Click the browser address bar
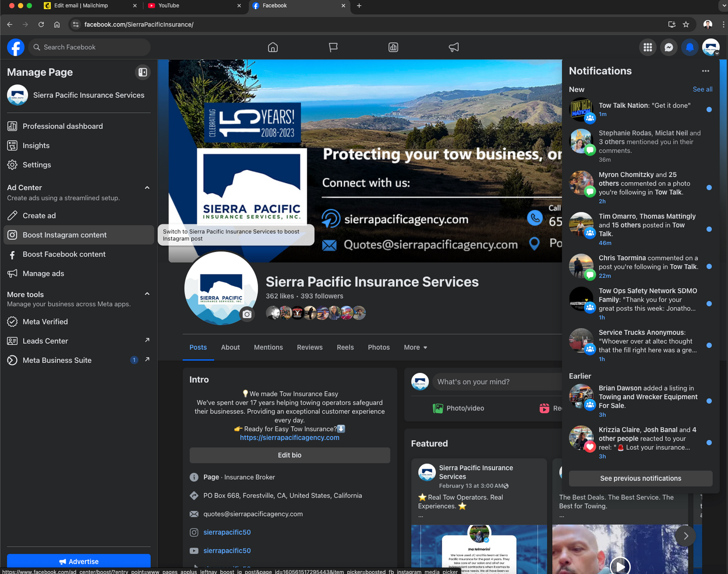The height and width of the screenshot is (574, 728). 369,24
